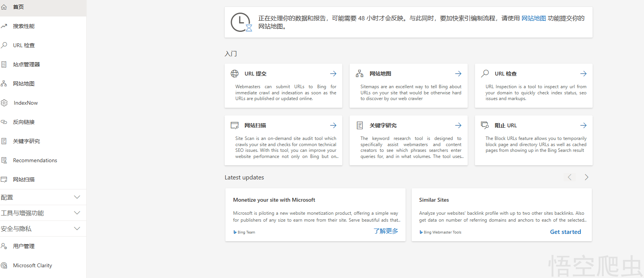
Task: Click the 阻止 URL card icon
Action: coord(485,125)
